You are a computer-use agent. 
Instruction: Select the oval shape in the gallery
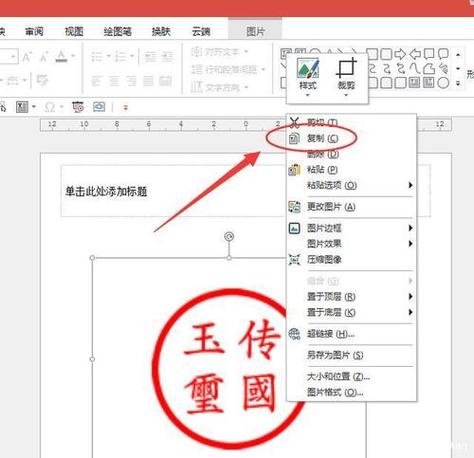pos(443,82)
